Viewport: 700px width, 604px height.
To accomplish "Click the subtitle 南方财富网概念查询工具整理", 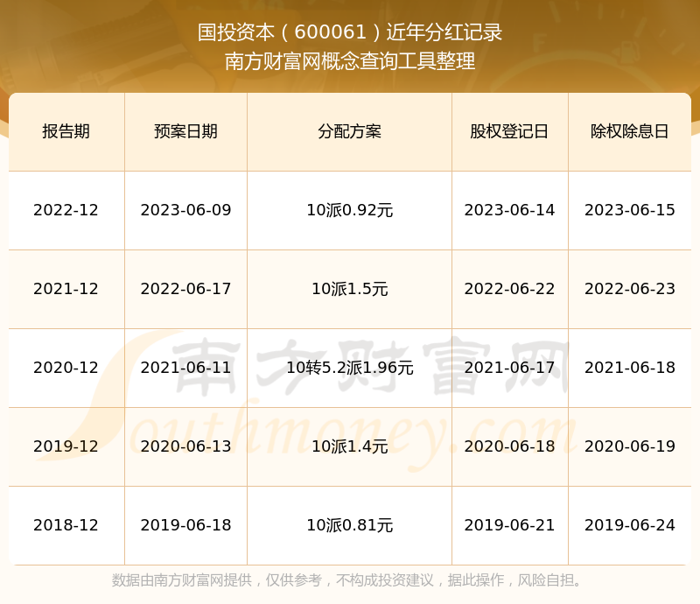I will pyautogui.click(x=350, y=61).
